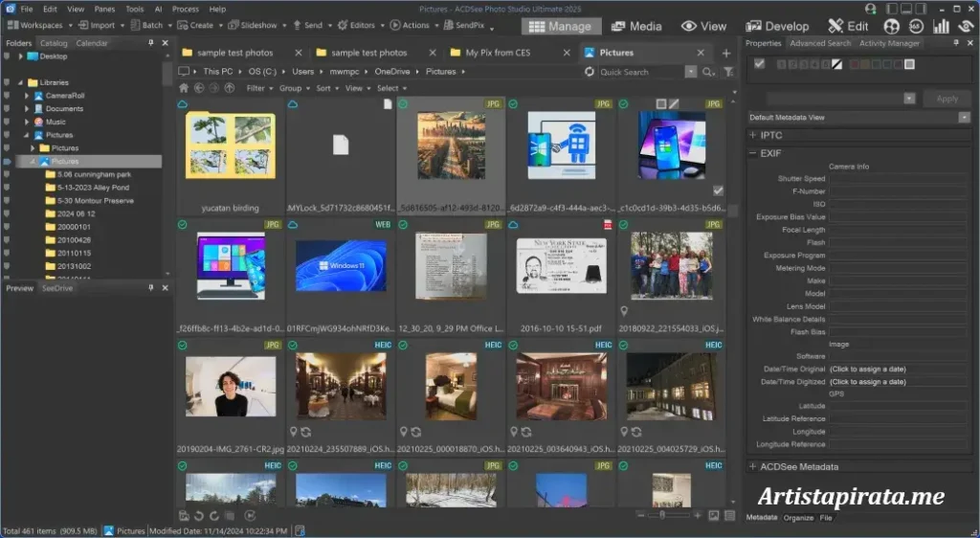Open the People mode film-reel icon

892,26
